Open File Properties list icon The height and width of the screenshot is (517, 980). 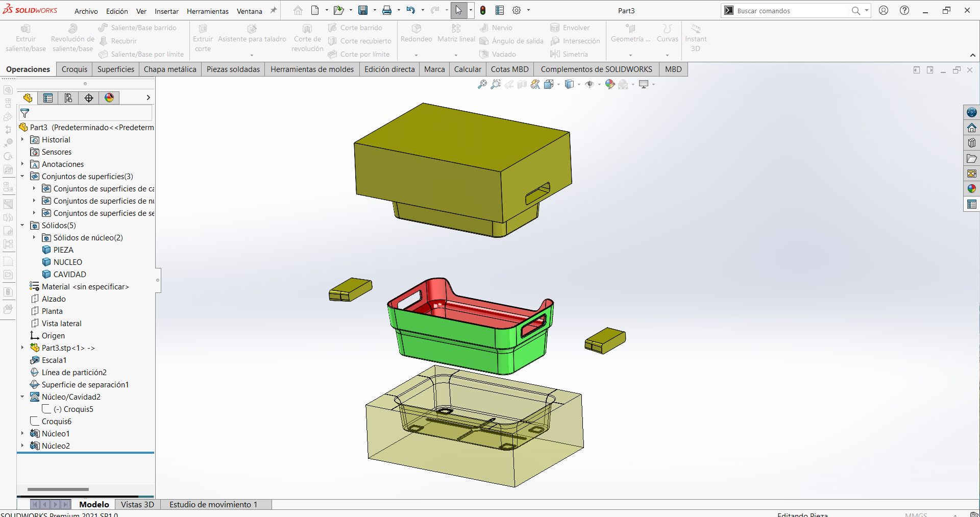(x=500, y=10)
